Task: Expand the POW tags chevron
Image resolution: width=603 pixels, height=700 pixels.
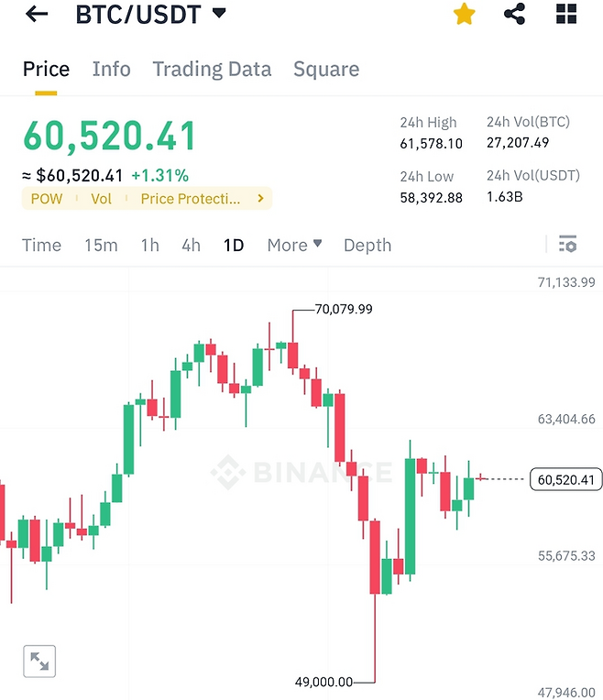Action: pyautogui.click(x=261, y=198)
